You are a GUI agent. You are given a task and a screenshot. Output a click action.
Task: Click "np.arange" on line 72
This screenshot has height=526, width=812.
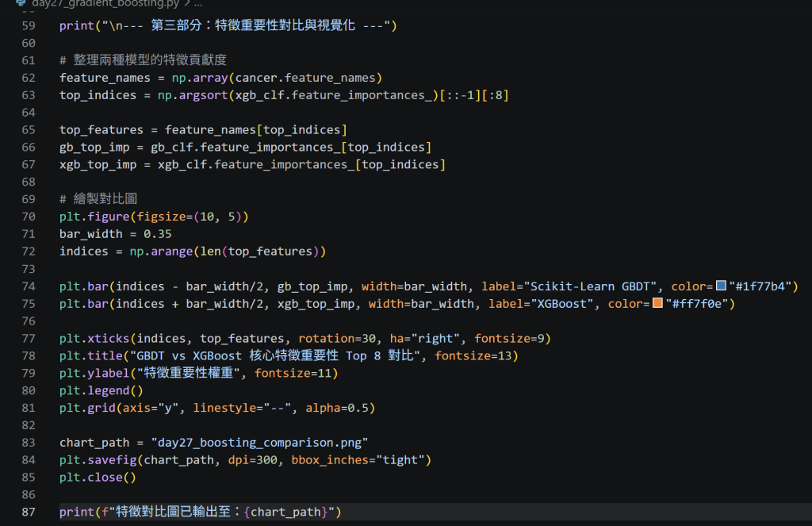161,251
